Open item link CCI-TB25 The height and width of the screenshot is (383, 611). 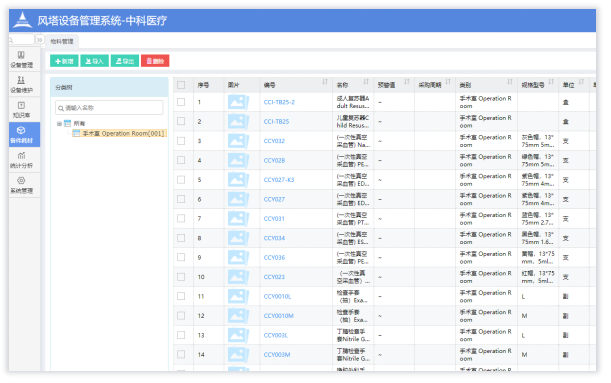point(276,122)
